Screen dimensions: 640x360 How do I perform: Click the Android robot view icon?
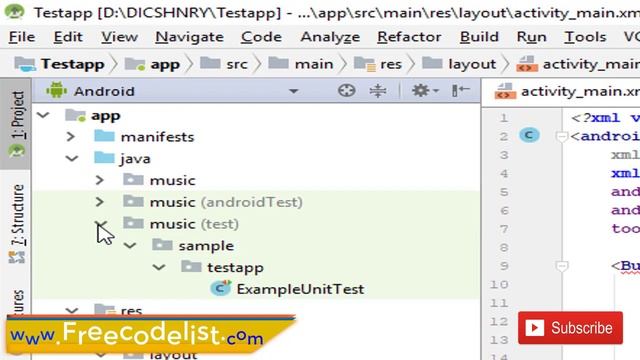click(56, 90)
